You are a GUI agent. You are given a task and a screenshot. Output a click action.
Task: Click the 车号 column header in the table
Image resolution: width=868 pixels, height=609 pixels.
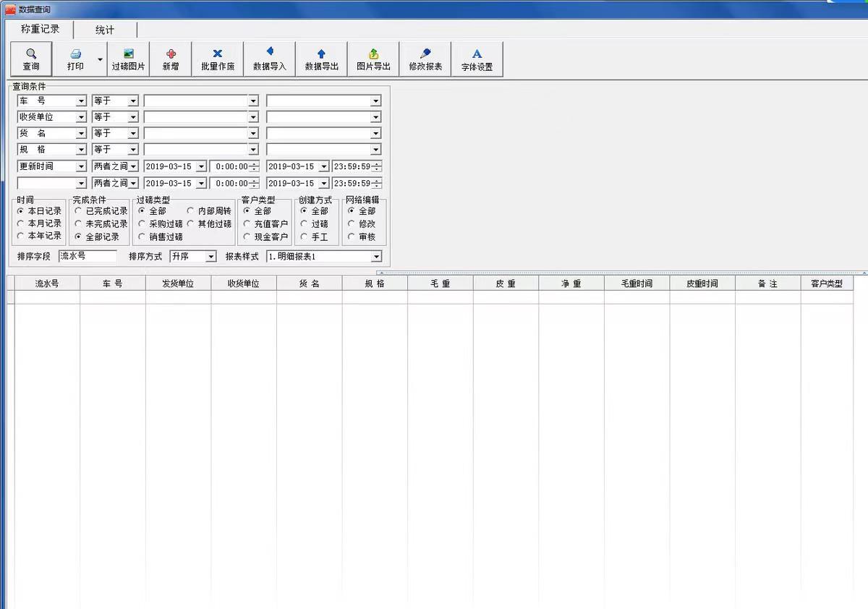point(113,284)
